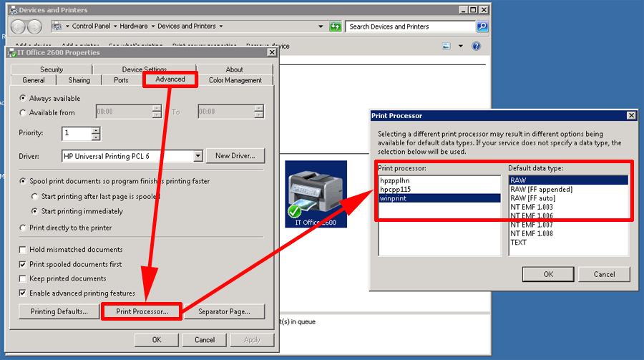Select hpzpplhn print processor
The width and height of the screenshot is (644, 360).
(439, 180)
